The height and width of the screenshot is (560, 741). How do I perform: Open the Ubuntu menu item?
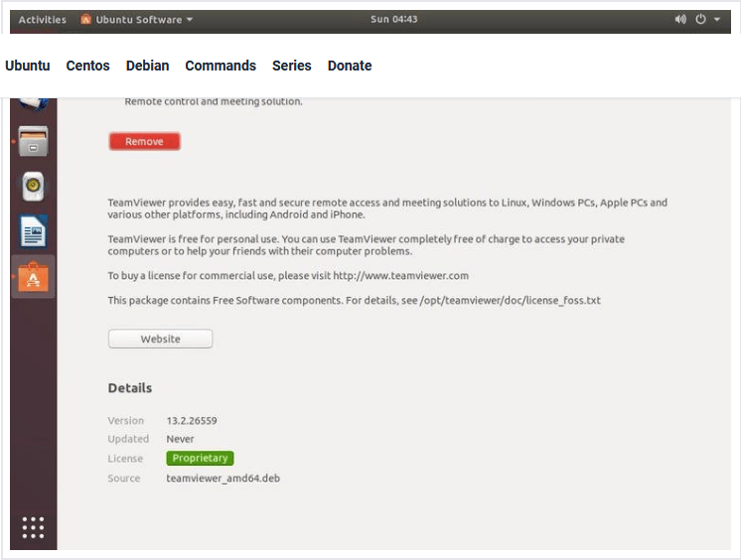coord(28,66)
